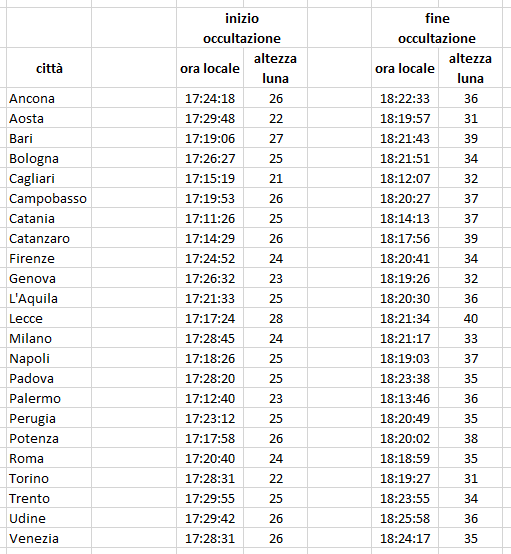Click Aosta start time 17:29:48
The image size is (511, 554).
click(x=210, y=118)
